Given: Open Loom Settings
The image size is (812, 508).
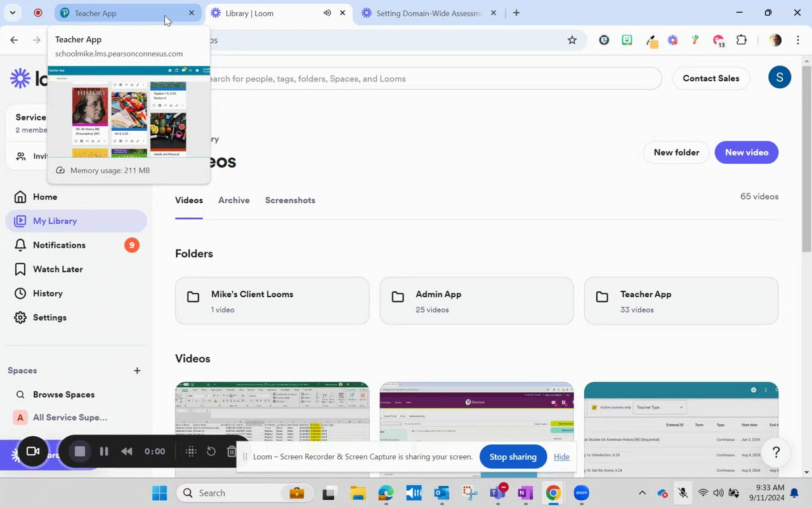Looking at the screenshot, I should (x=76, y=317).
